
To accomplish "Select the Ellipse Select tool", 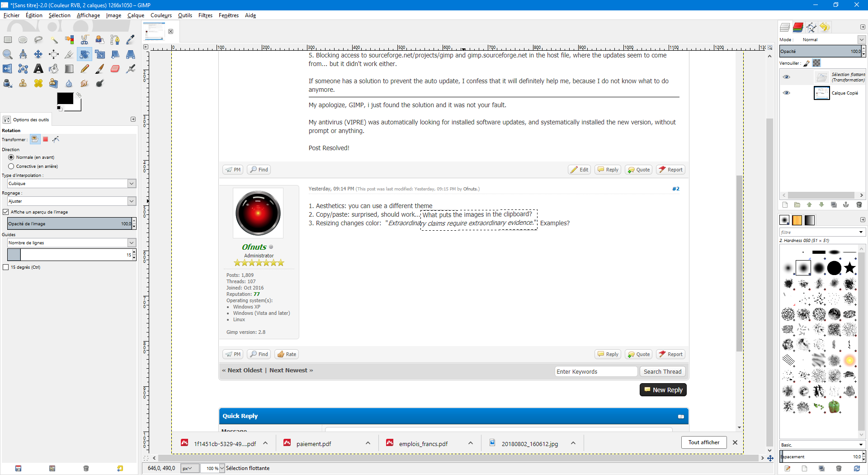I will point(23,40).
